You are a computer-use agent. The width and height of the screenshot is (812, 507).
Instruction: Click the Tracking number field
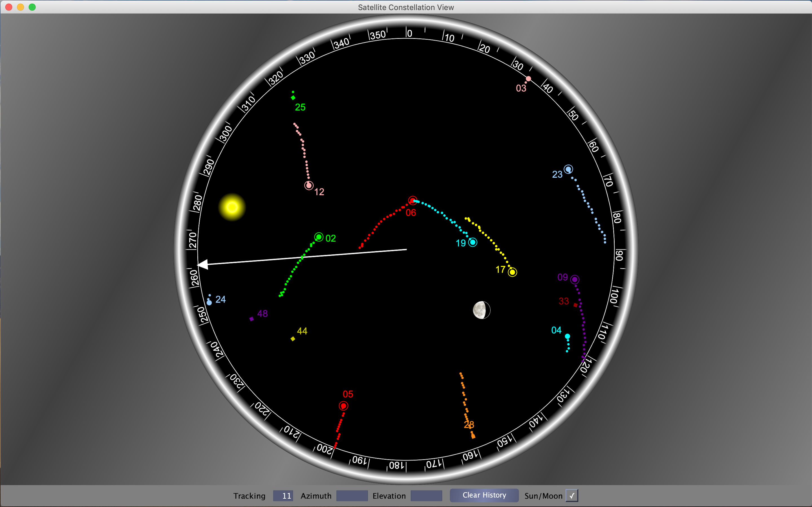click(283, 496)
